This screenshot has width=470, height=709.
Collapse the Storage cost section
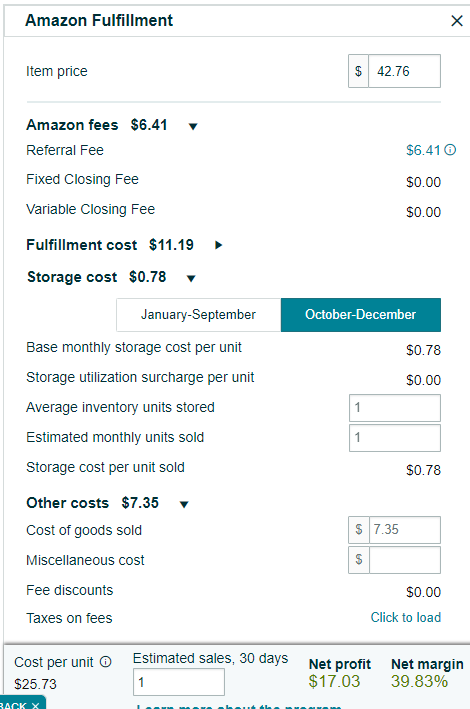191,278
